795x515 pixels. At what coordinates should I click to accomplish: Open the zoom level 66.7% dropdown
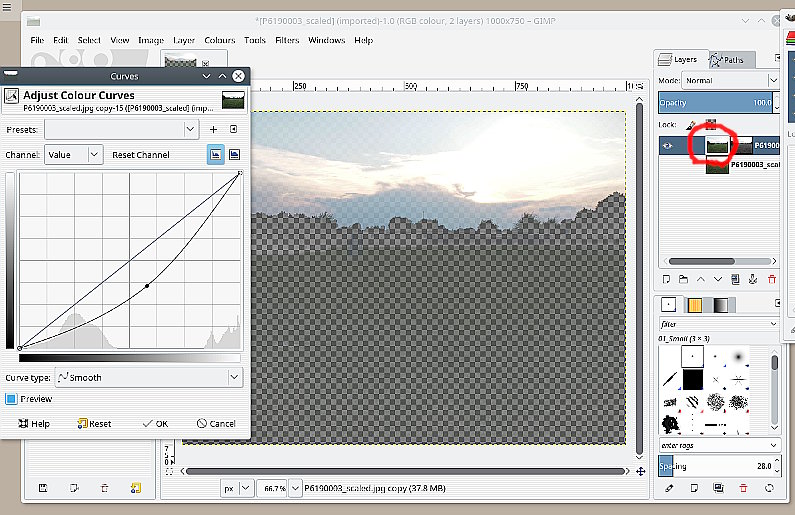pyautogui.click(x=295, y=489)
